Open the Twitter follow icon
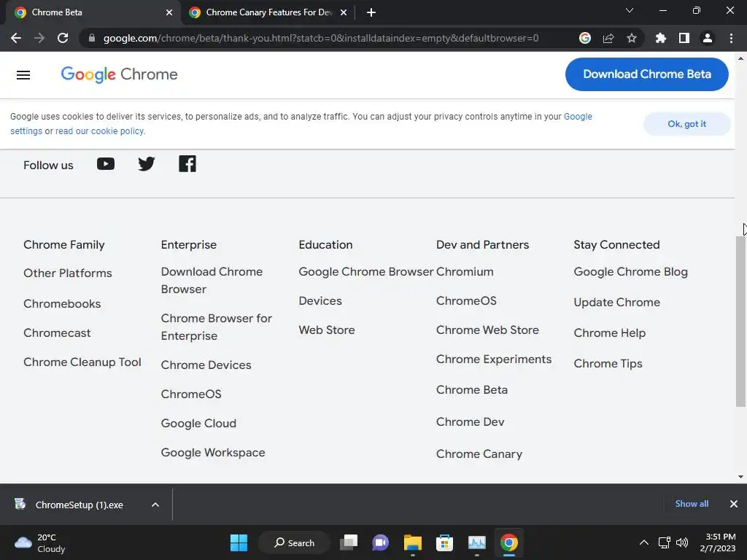Viewport: 747px width, 560px height. tap(146, 164)
